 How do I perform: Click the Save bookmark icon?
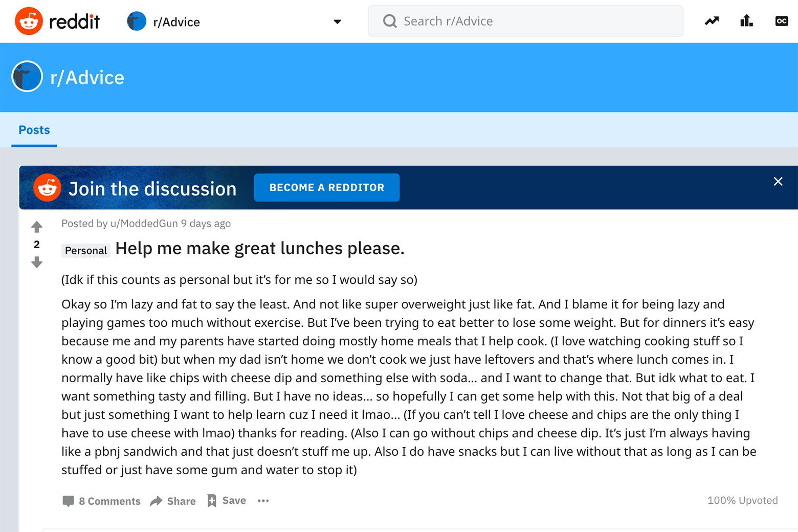click(x=211, y=501)
